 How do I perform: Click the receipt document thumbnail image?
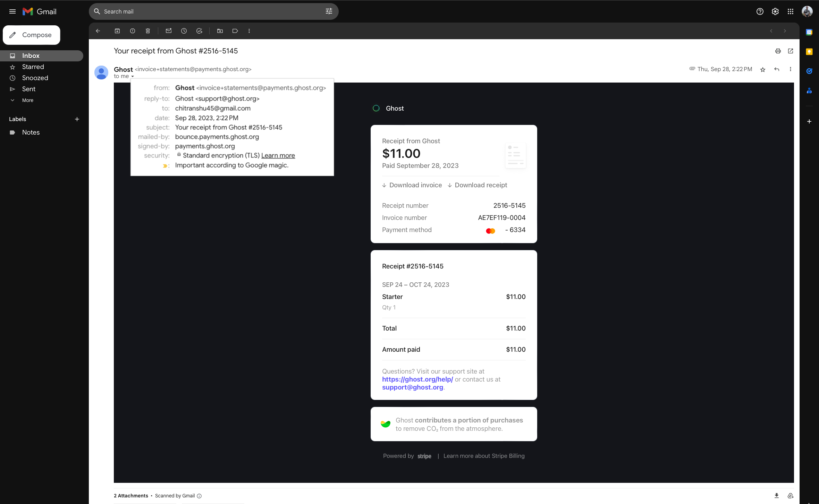[515, 156]
